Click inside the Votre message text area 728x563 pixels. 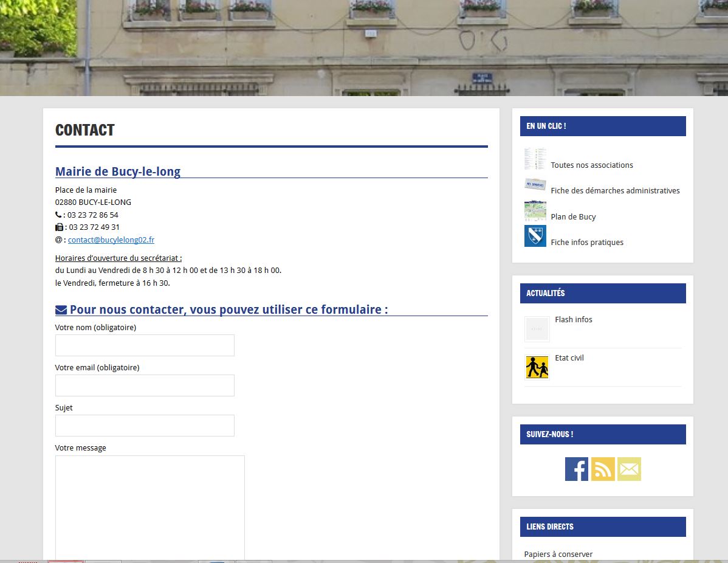click(x=150, y=507)
